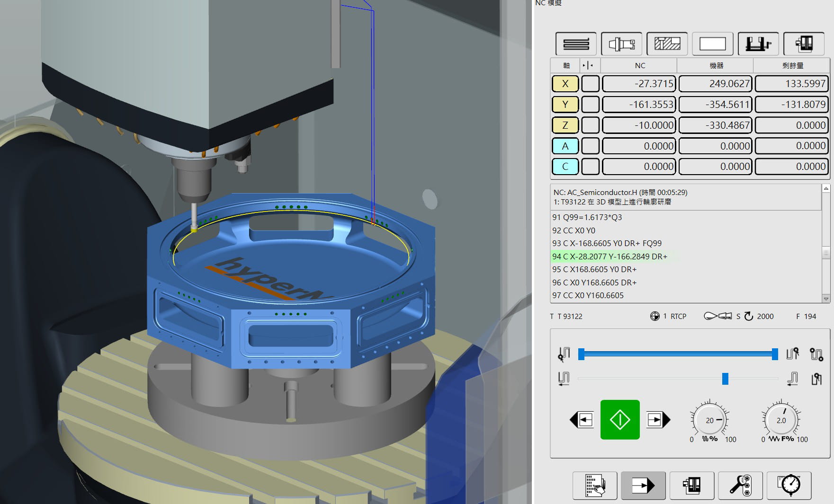Toggle machine display button in top row
The image size is (834, 504).
coord(804,44)
